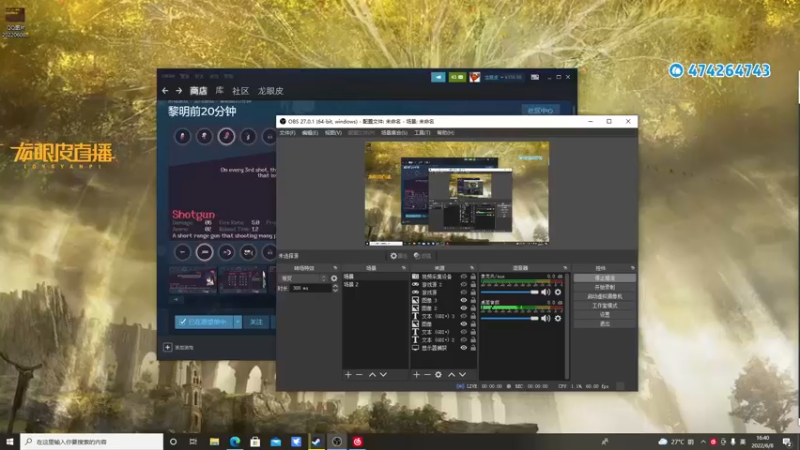Screen dimensions: 800x450
Task: Open Microsoft Edge from taskbar
Action: tap(235, 442)
